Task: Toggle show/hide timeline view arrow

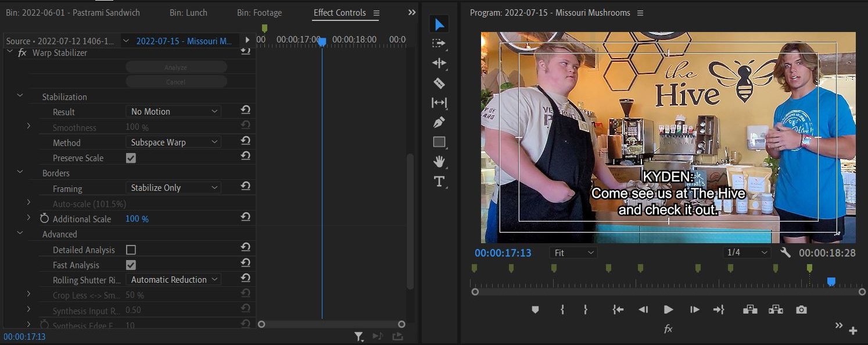Action: pos(248,40)
